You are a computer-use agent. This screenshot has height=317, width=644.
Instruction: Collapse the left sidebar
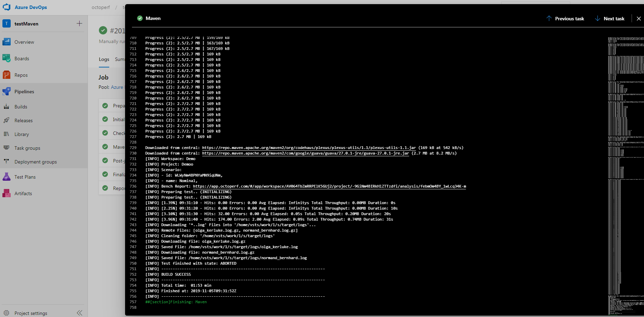pyautogui.click(x=80, y=313)
